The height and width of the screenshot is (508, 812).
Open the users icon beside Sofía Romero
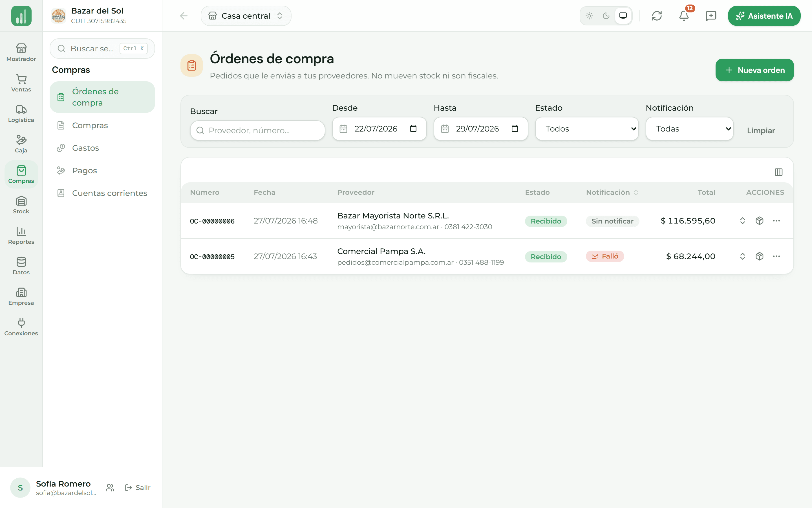(x=110, y=487)
